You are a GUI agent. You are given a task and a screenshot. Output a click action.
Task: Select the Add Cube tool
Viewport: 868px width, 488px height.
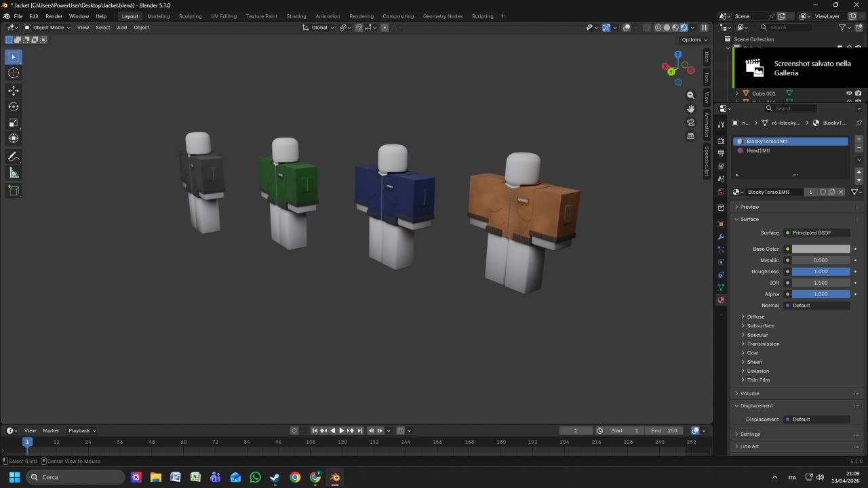[x=13, y=190]
